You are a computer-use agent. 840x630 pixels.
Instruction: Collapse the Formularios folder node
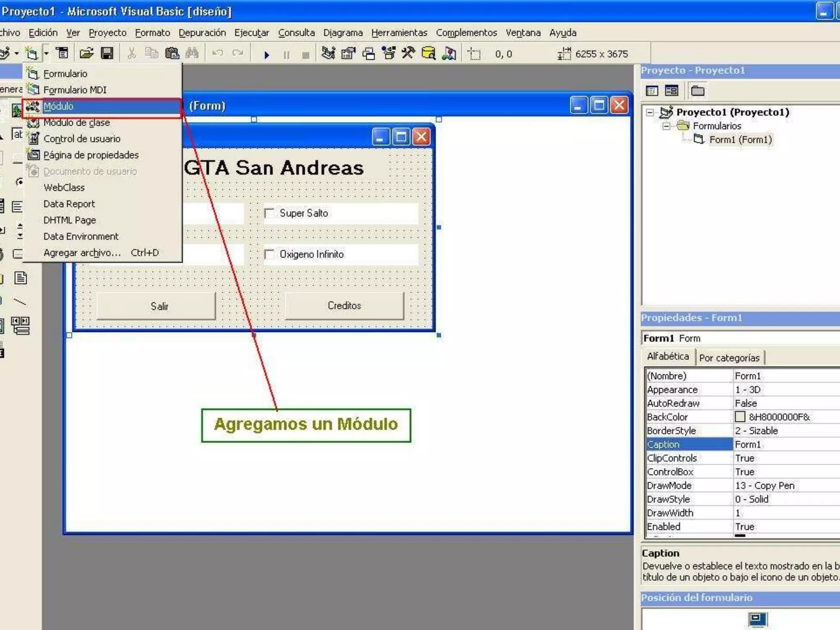coord(667,126)
